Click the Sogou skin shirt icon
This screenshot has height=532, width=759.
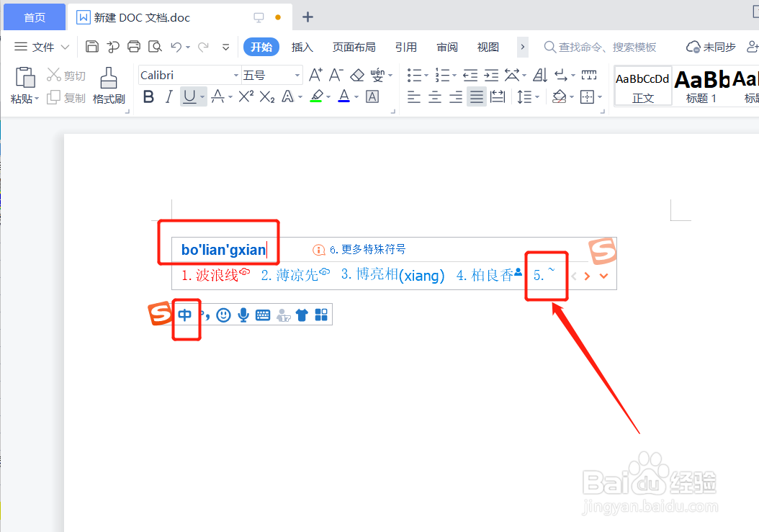click(302, 315)
